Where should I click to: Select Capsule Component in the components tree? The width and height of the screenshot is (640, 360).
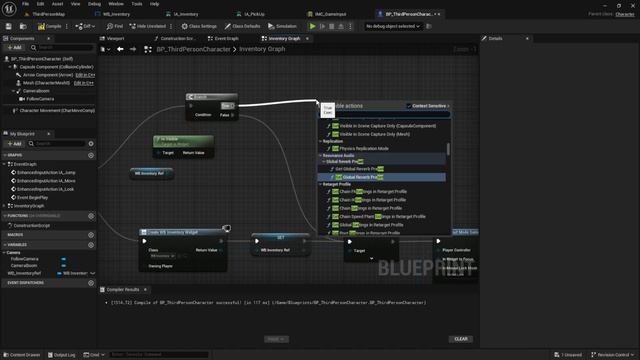point(56,67)
